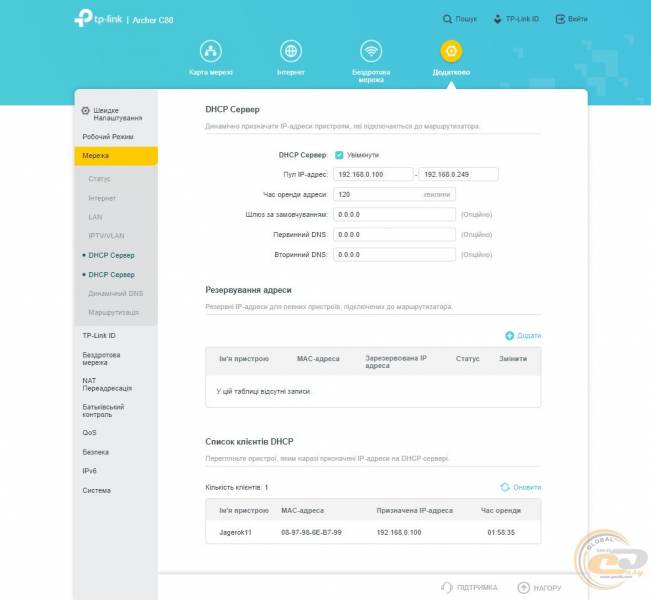Click the IP pool start field 192.168.0.100
Viewport: 651px width, 600px height.
(x=373, y=174)
